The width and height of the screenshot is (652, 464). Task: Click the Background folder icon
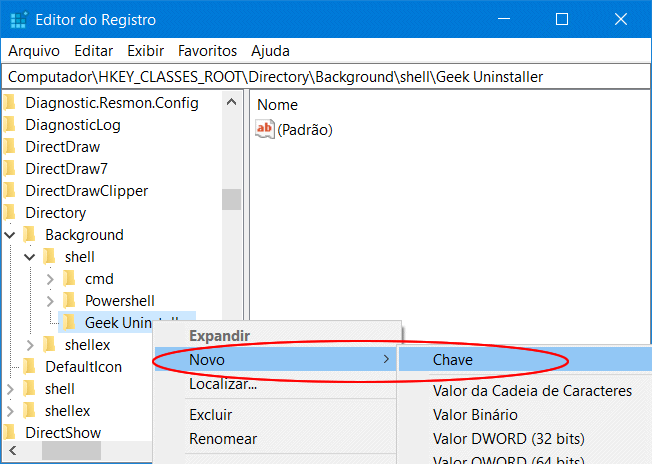pos(30,234)
